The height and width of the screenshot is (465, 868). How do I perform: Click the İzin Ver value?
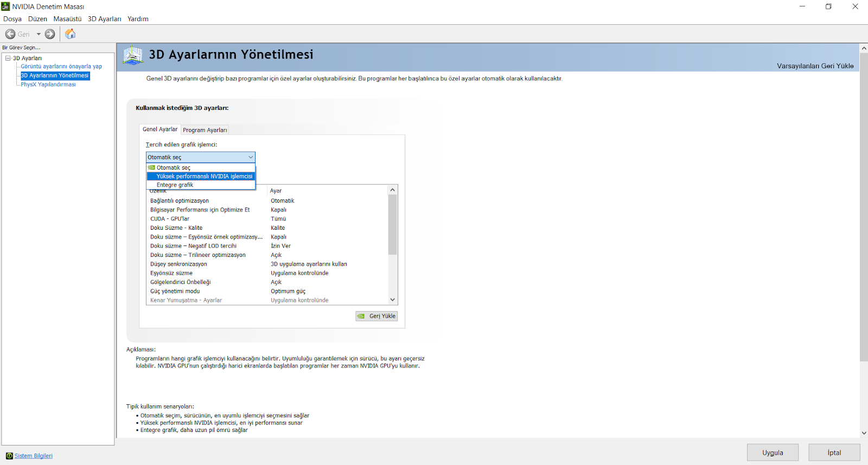click(x=280, y=246)
